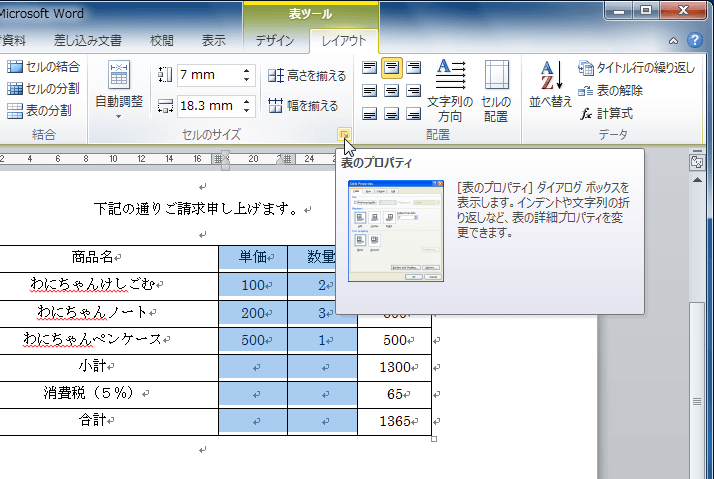Click the 並べ替え sort button
The height and width of the screenshot is (479, 714).
click(551, 84)
